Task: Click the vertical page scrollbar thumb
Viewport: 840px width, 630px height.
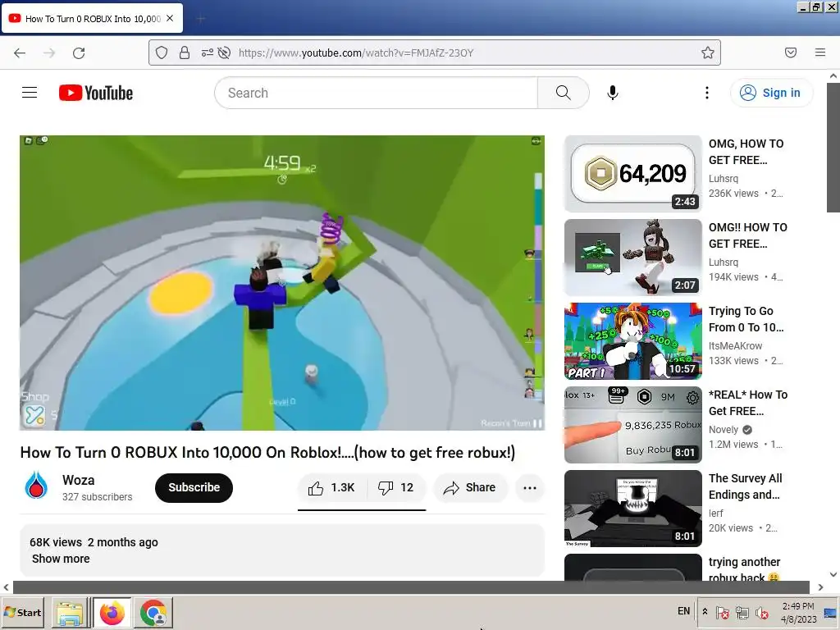Action: click(x=833, y=148)
